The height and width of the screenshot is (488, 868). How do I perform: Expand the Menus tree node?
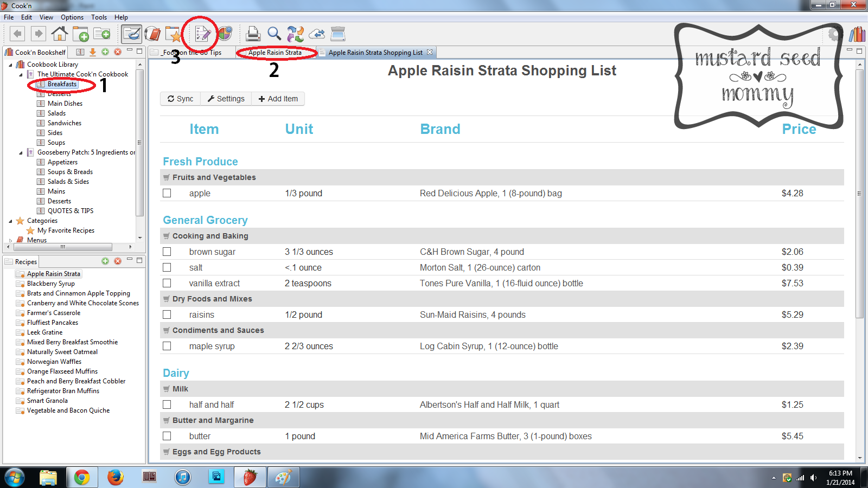[x=10, y=240]
